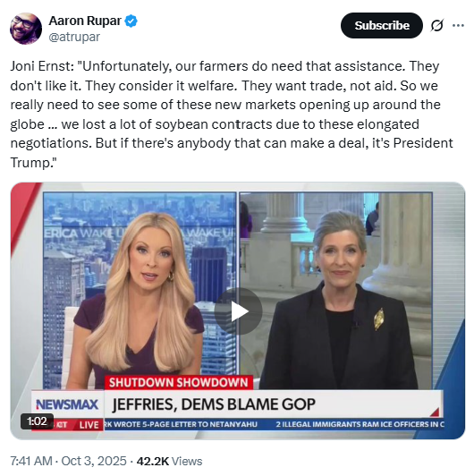
Task: Open the three-dot more options menu
Action: [458, 25]
